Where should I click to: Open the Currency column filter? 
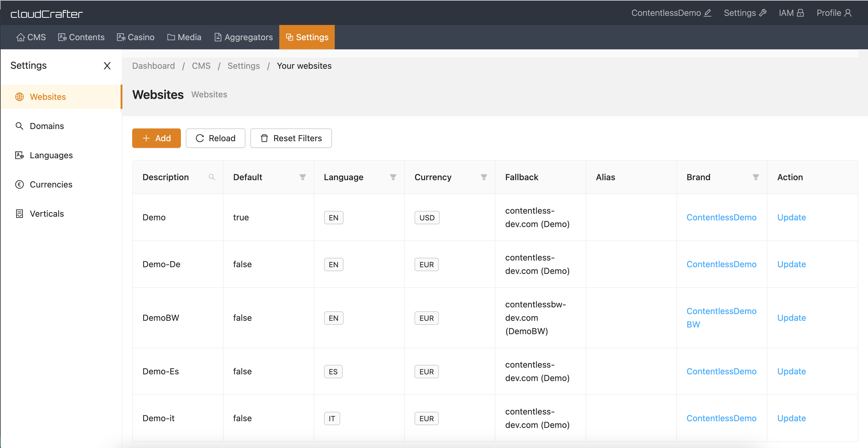pyautogui.click(x=484, y=177)
